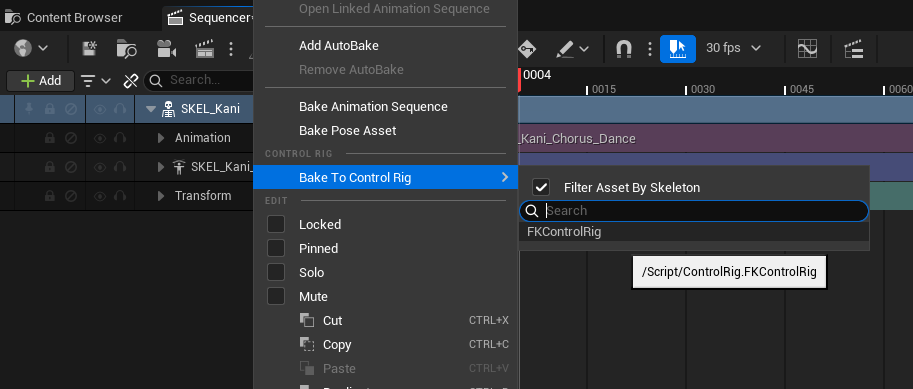Mute the SKEL_Kani_ control rig track
913x389 pixels.
click(x=71, y=167)
